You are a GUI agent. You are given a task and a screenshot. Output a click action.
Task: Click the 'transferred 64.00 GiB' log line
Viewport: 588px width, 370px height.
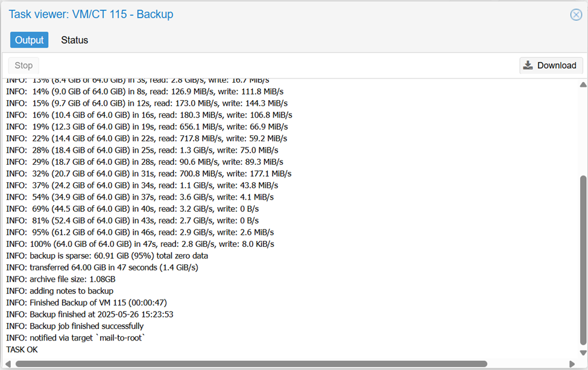pyautogui.click(x=102, y=267)
